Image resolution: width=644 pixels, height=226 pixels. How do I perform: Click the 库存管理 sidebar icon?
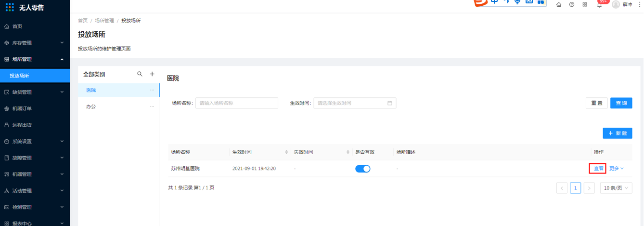7,43
